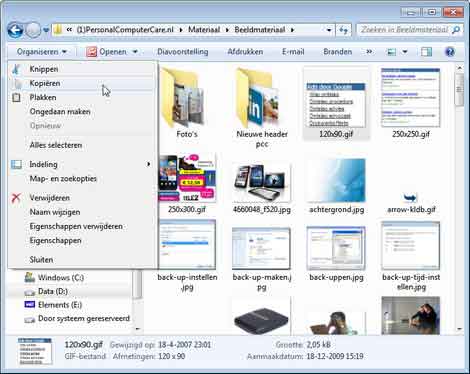
Task: Click navigation pane scroll down arrow
Action: point(137,329)
